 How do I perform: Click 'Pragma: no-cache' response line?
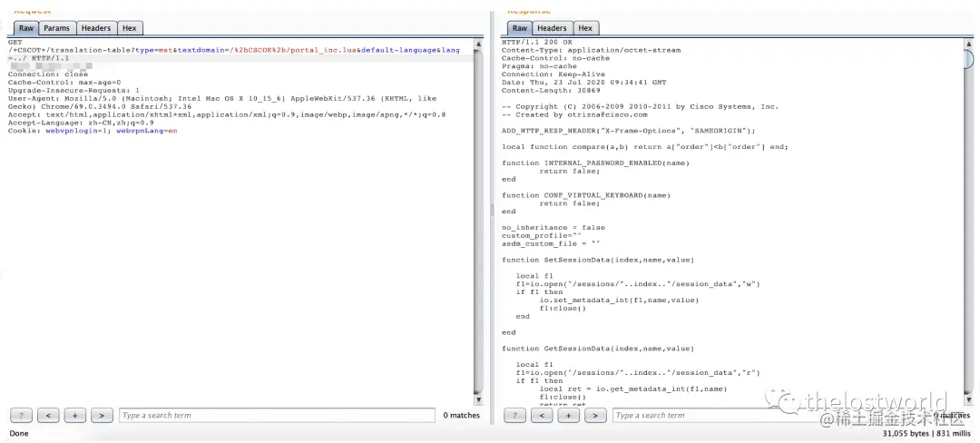(x=539, y=66)
